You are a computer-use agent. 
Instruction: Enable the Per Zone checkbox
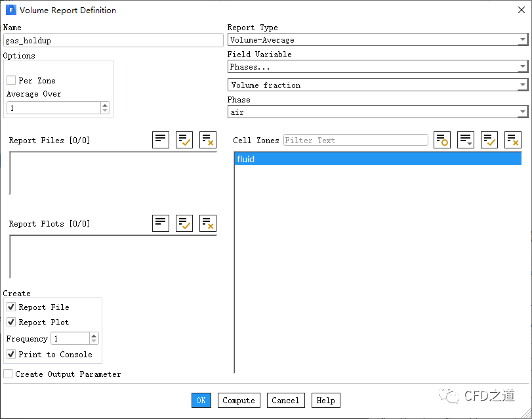[x=11, y=80]
